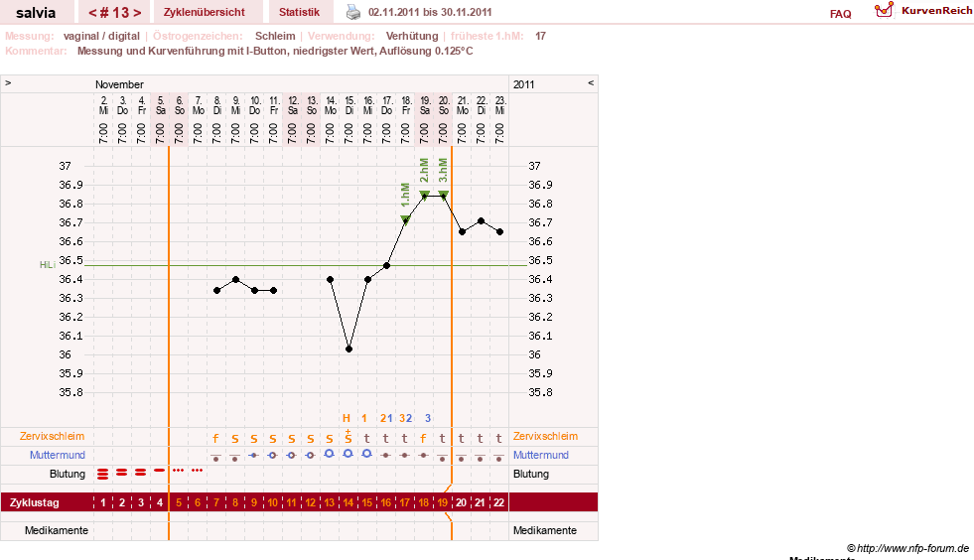Click mucus symbol f on cycle day 7
Viewport: 974px width, 560px height.
click(x=216, y=438)
